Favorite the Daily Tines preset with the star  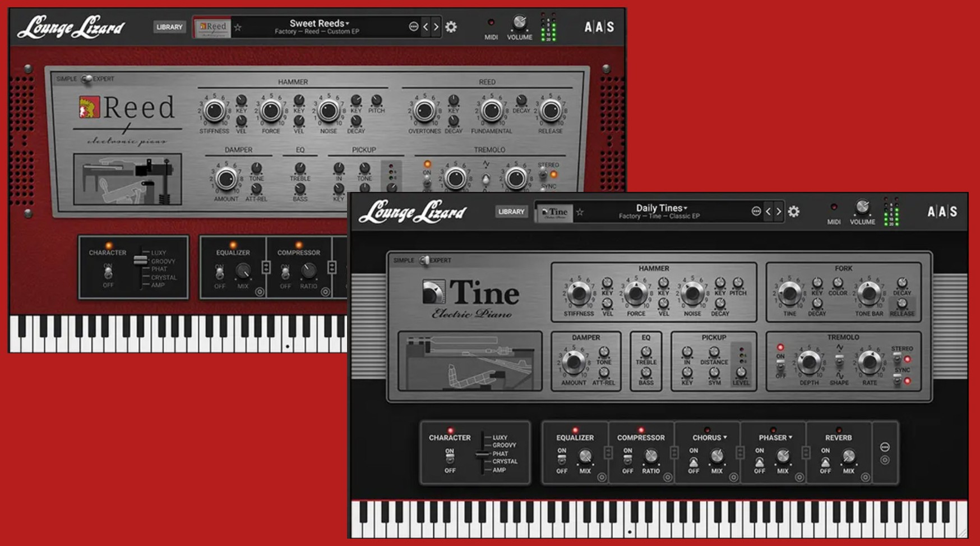click(580, 212)
